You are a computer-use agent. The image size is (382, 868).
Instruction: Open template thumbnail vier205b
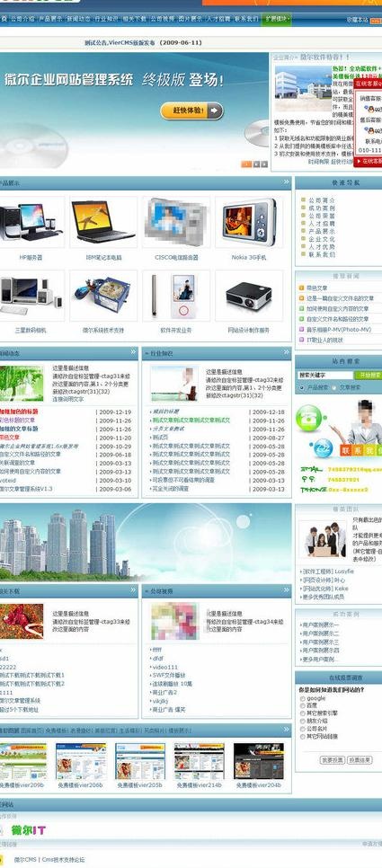click(140, 761)
